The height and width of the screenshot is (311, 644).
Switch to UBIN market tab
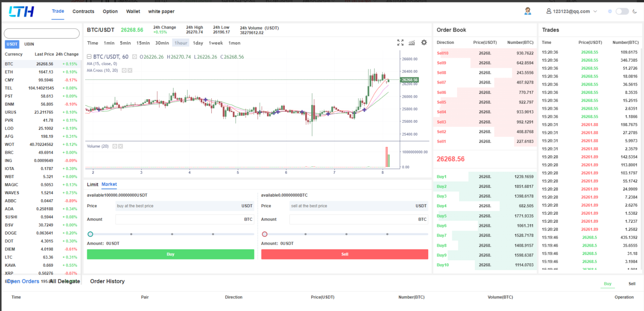(x=29, y=44)
